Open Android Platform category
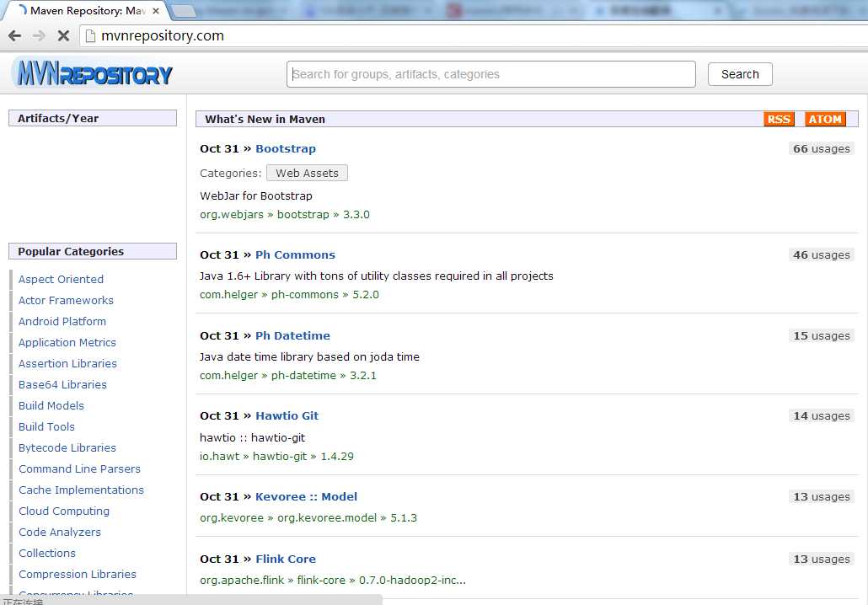 [62, 321]
